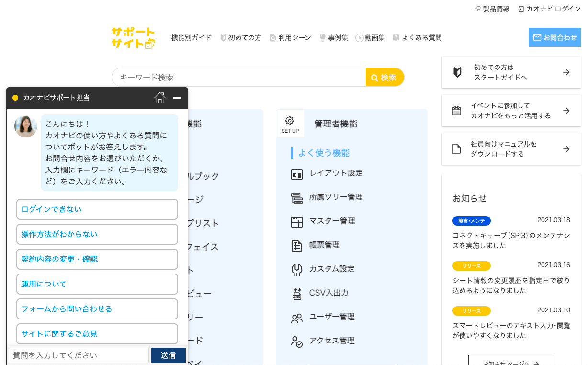The image size is (588, 365).
Task: Select 運用について chat option
Action: click(x=97, y=284)
